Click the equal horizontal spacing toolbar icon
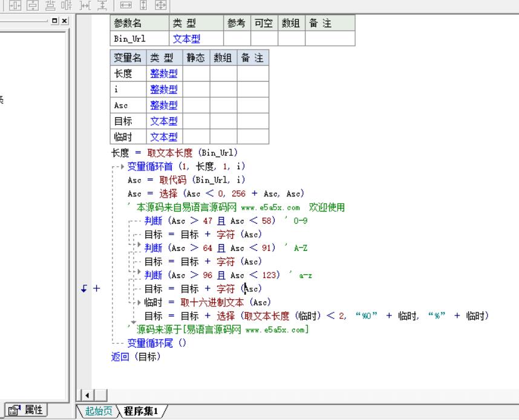Image resolution: width=519 pixels, height=420 pixels. tap(85, 5)
